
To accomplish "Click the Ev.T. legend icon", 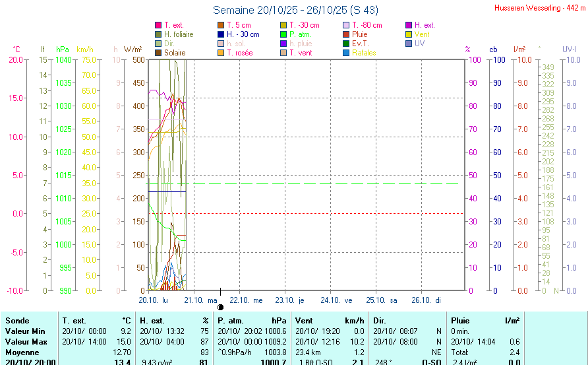I will tap(346, 44).
